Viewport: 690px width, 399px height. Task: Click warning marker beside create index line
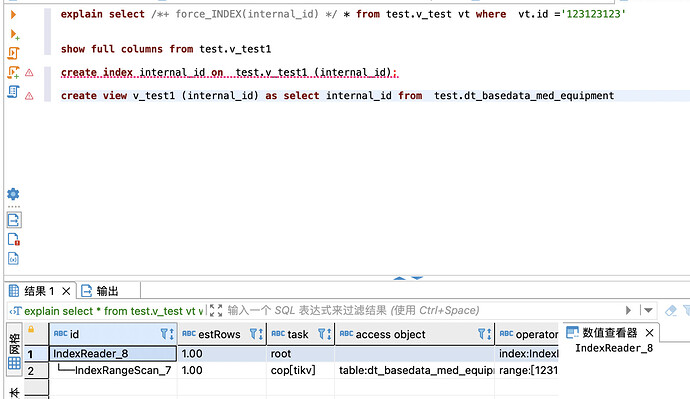pos(29,73)
